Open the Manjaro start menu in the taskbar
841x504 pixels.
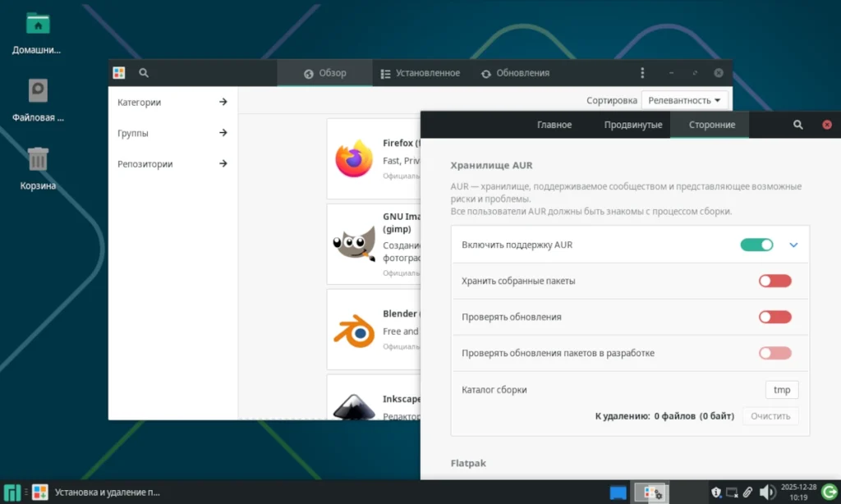[x=11, y=493]
